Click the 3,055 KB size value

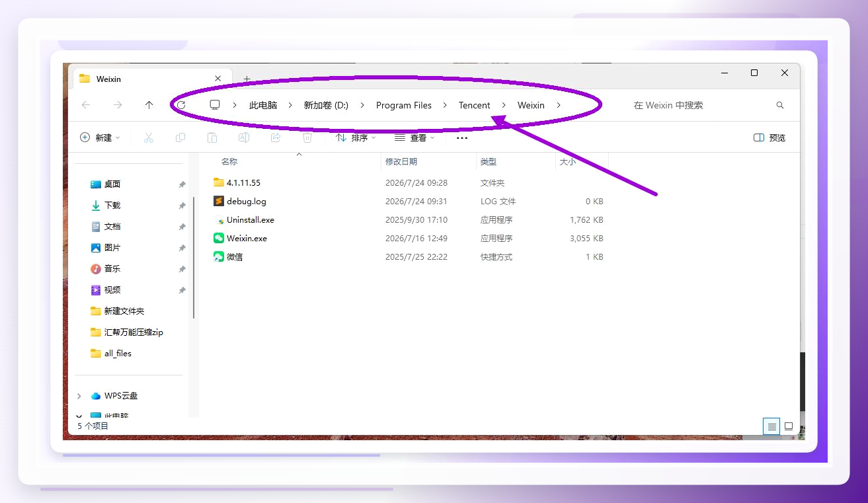pyautogui.click(x=586, y=238)
